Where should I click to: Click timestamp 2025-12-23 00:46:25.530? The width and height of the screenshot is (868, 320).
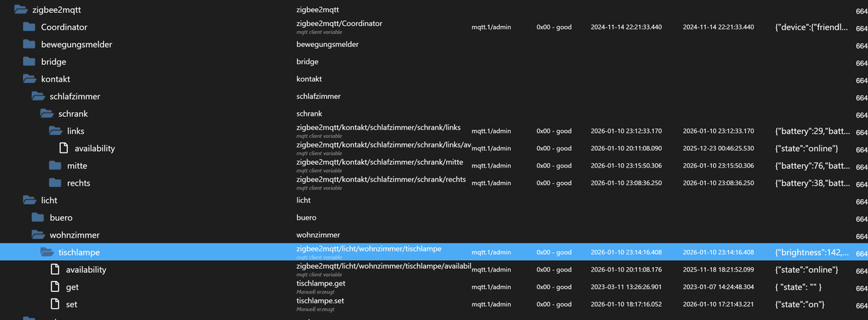point(718,148)
